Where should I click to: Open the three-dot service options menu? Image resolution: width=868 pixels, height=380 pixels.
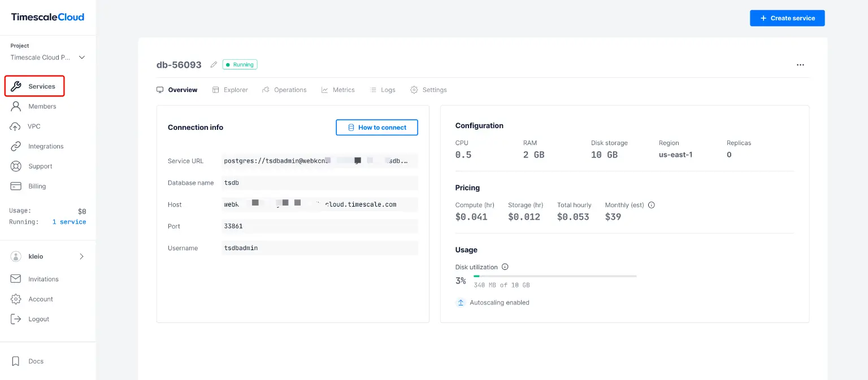coord(800,64)
